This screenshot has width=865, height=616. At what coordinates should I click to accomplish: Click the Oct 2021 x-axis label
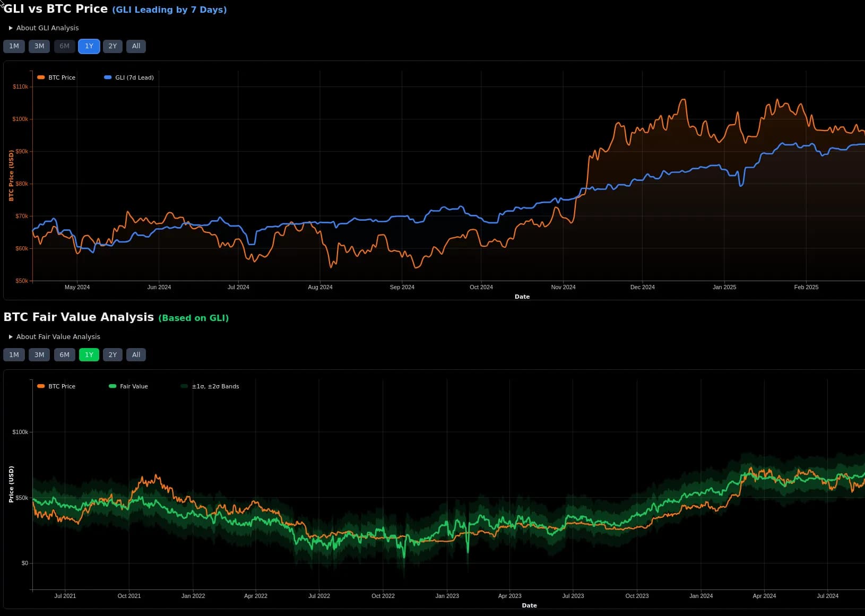click(129, 596)
